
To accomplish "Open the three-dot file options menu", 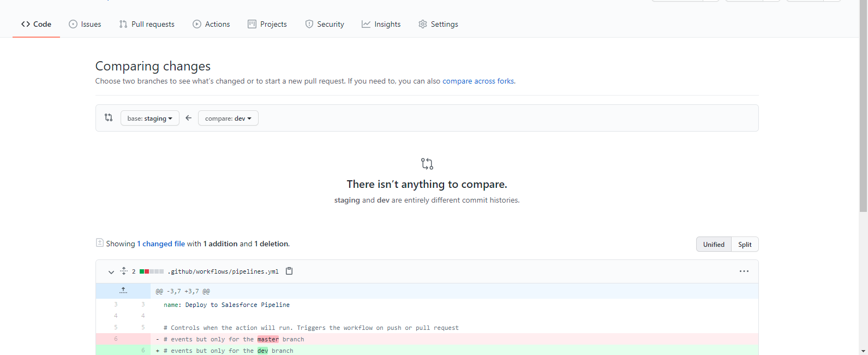I will 744,271.
